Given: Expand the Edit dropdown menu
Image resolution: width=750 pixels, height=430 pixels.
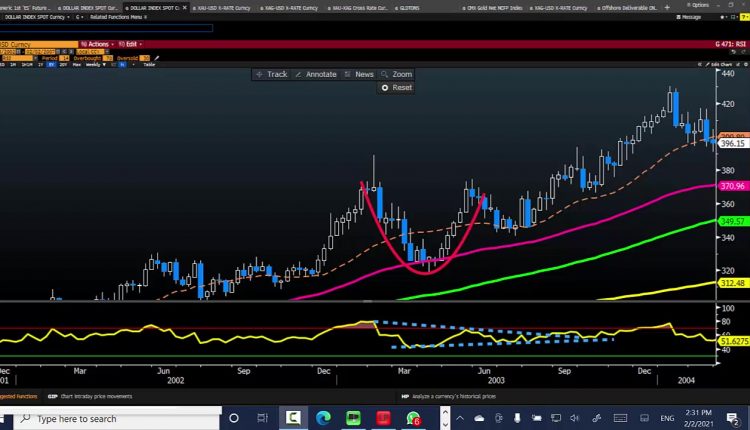Looking at the screenshot, I should click(128, 44).
